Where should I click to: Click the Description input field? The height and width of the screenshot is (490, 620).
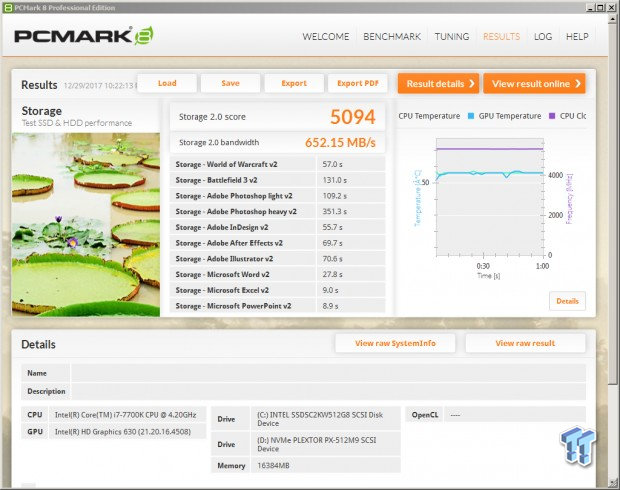pyautogui.click(x=328, y=391)
